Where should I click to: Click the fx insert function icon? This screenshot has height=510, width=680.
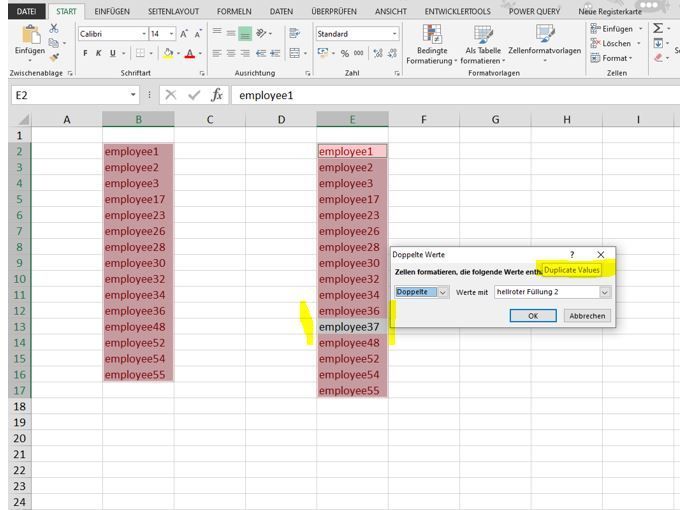tap(216, 95)
